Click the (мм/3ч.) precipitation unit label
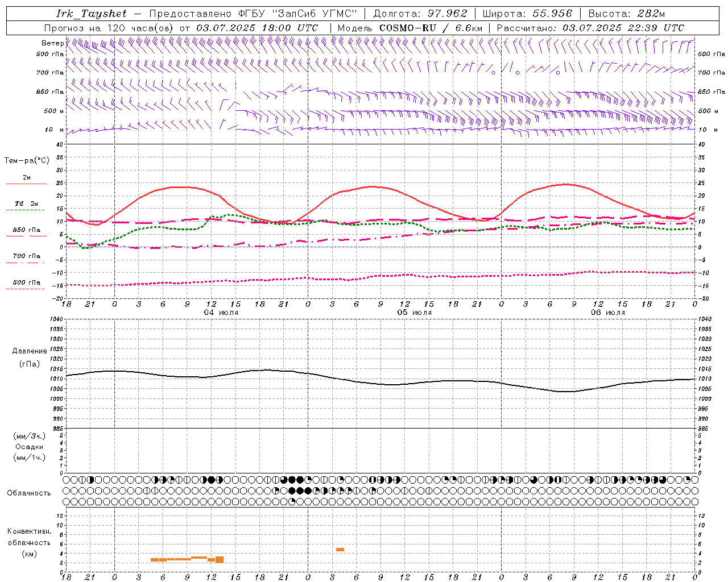The height and width of the screenshot is (582, 728). [30, 436]
